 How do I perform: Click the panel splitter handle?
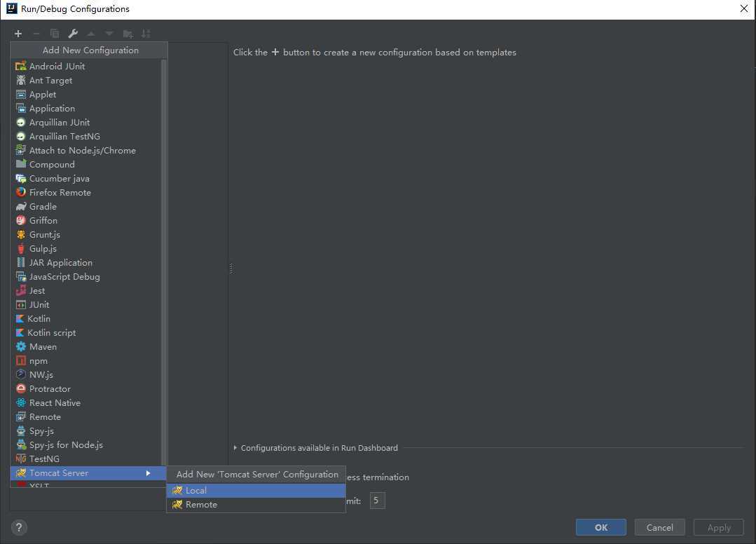pos(231,268)
